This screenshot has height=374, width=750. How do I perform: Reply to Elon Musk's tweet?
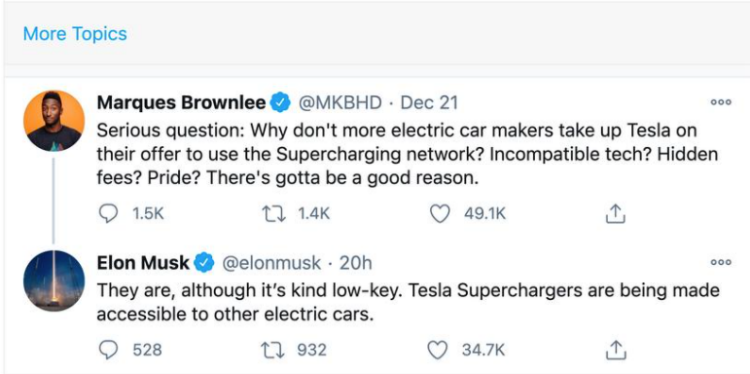[108, 351]
